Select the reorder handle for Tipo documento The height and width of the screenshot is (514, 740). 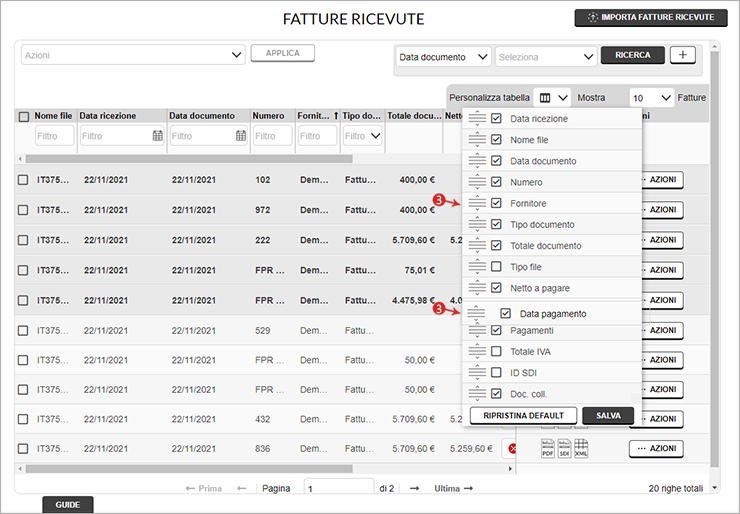pos(477,225)
